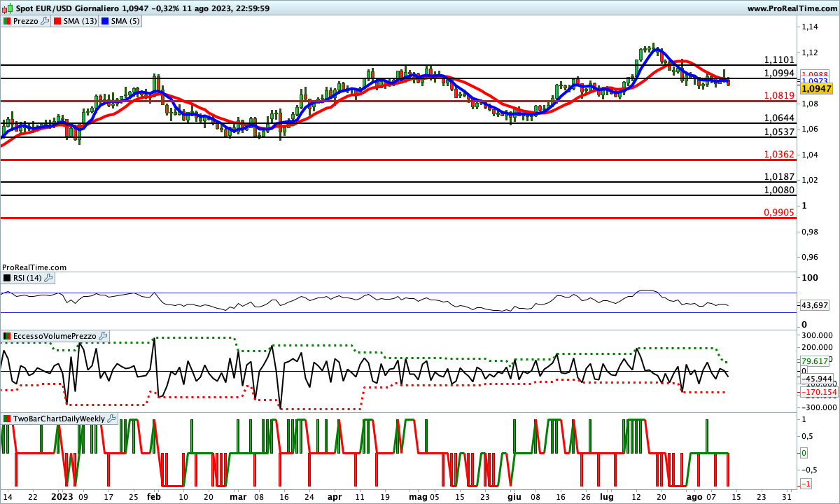Open TwoBarChartDailyWeekly settings wrench icon
The width and height of the screenshot is (840, 504).
click(x=112, y=419)
